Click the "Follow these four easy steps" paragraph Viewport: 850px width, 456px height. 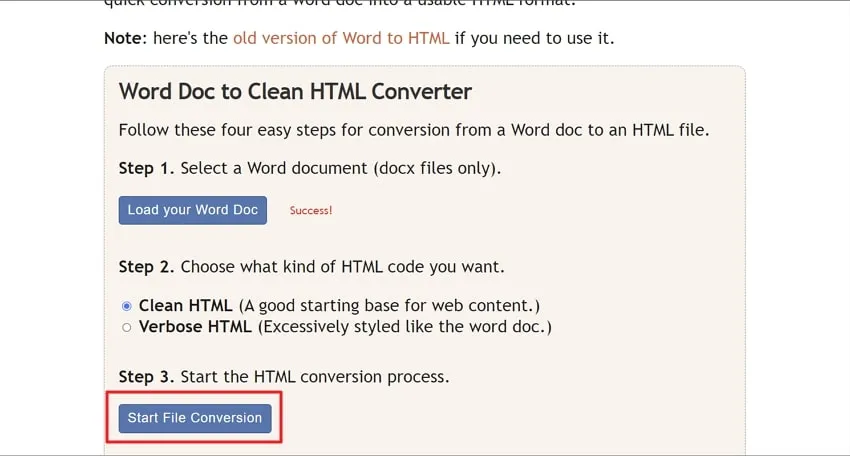click(414, 130)
